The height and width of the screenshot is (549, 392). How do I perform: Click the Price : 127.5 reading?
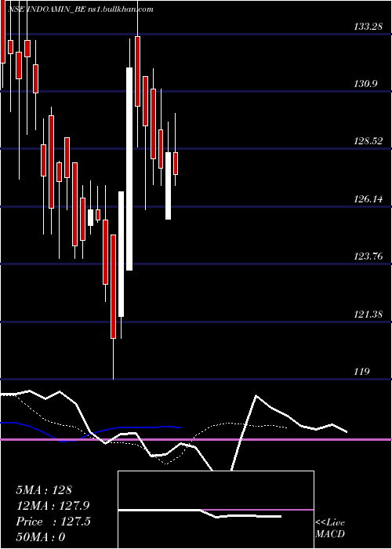(53, 522)
